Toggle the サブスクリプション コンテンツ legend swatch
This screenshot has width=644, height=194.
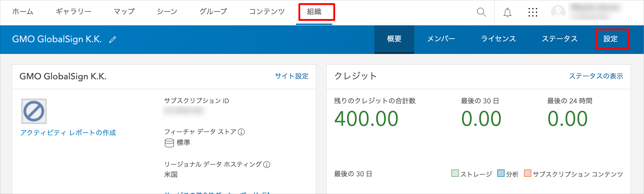pos(527,173)
